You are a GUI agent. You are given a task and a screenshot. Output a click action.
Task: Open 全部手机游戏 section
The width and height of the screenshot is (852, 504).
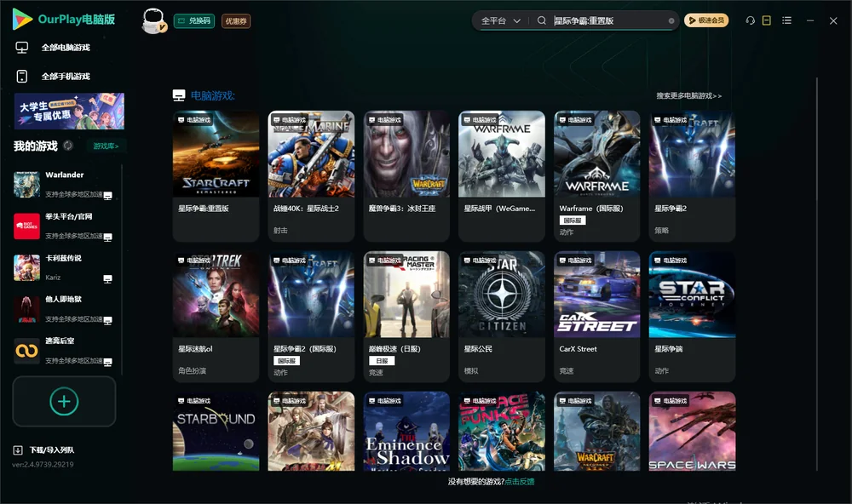(66, 76)
